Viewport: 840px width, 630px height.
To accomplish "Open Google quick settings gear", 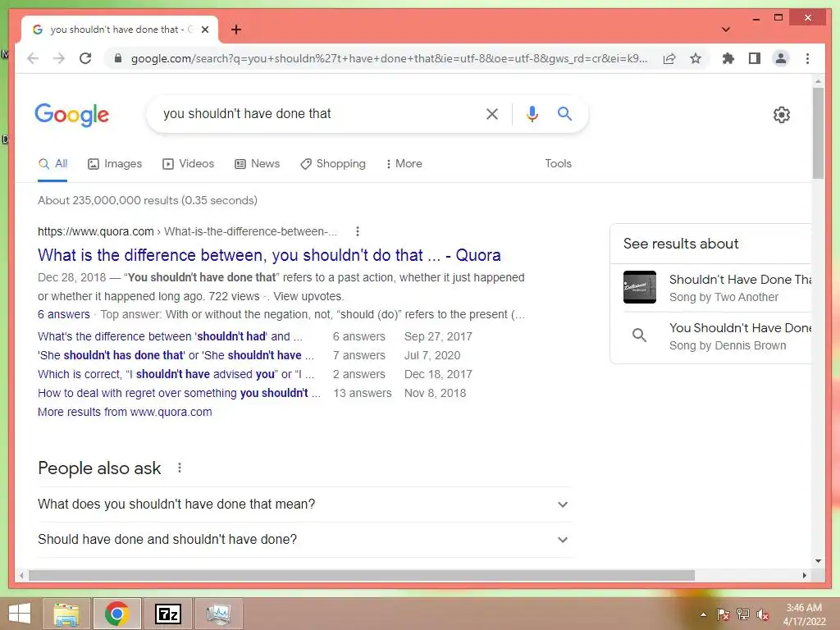I will point(782,115).
